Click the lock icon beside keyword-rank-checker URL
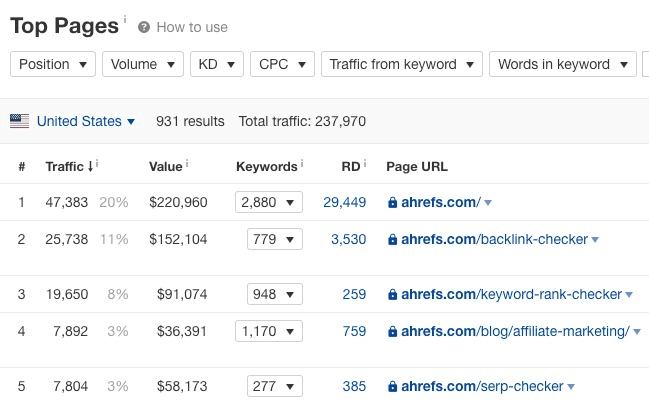Screen dimensions: 649x401 [x=392, y=294]
